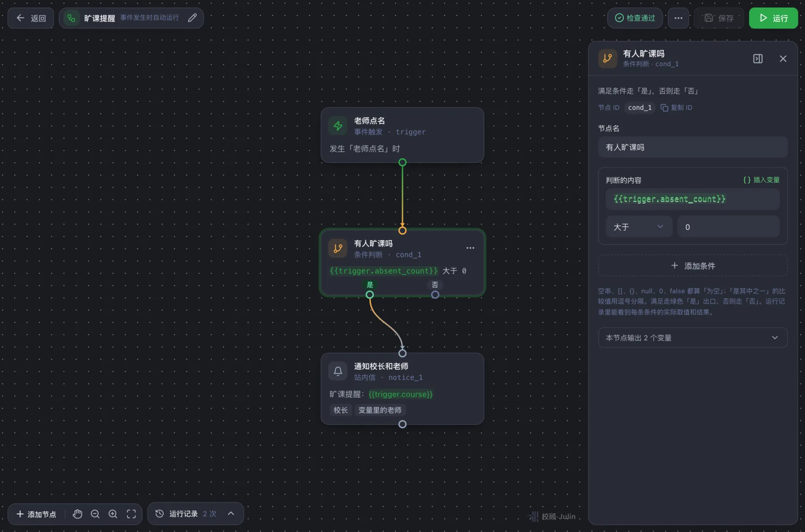Expand the 运行记录 panel chevron
Viewport: 805px width, 532px height.
[231, 514]
